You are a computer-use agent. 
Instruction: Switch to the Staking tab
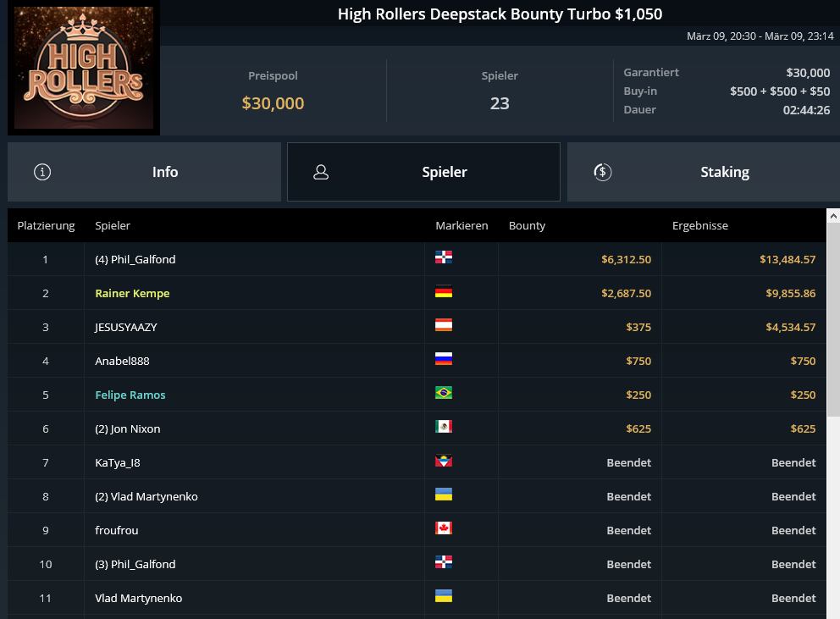click(704, 172)
